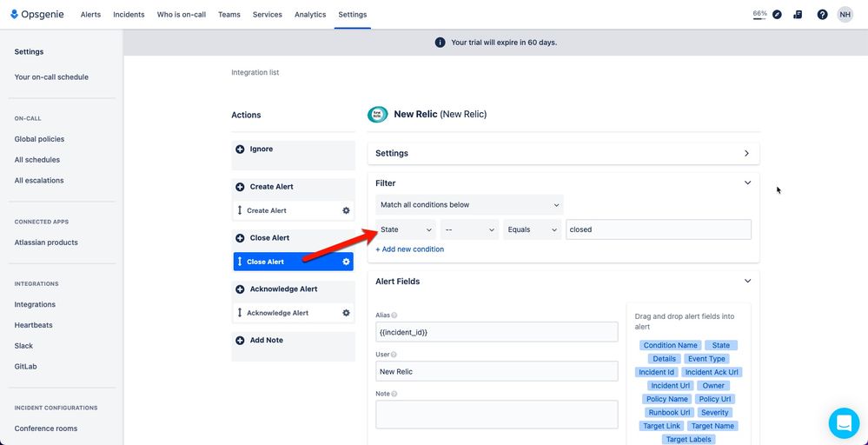This screenshot has width=868, height=445.
Task: Click plus icon next to Acknowledge Alert heading
Action: [240, 289]
